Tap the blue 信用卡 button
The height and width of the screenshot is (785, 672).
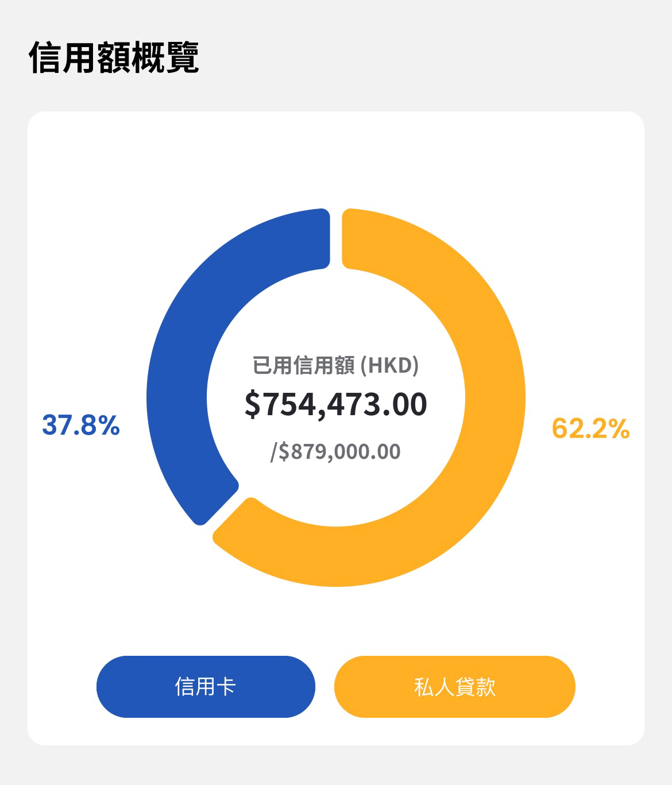(206, 686)
